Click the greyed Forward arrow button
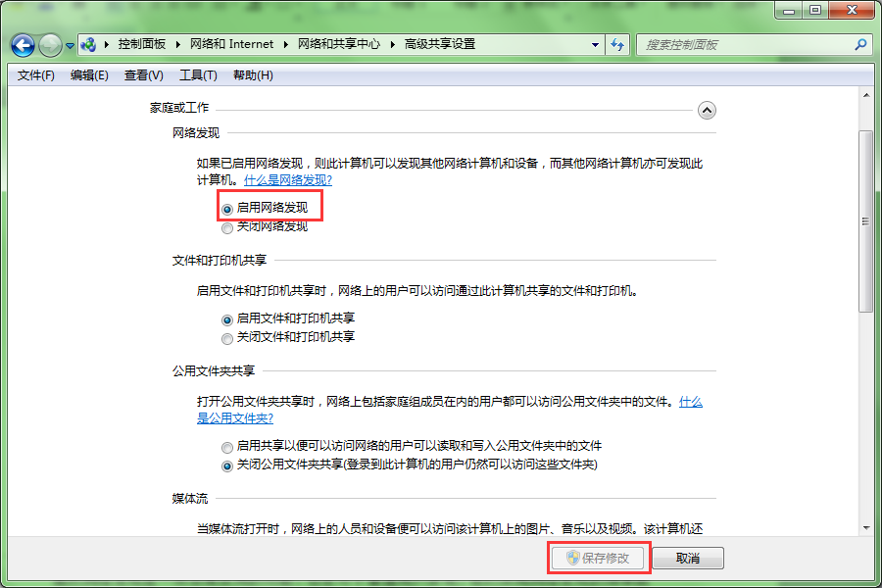Viewport: 882px width, 588px height. 50,46
